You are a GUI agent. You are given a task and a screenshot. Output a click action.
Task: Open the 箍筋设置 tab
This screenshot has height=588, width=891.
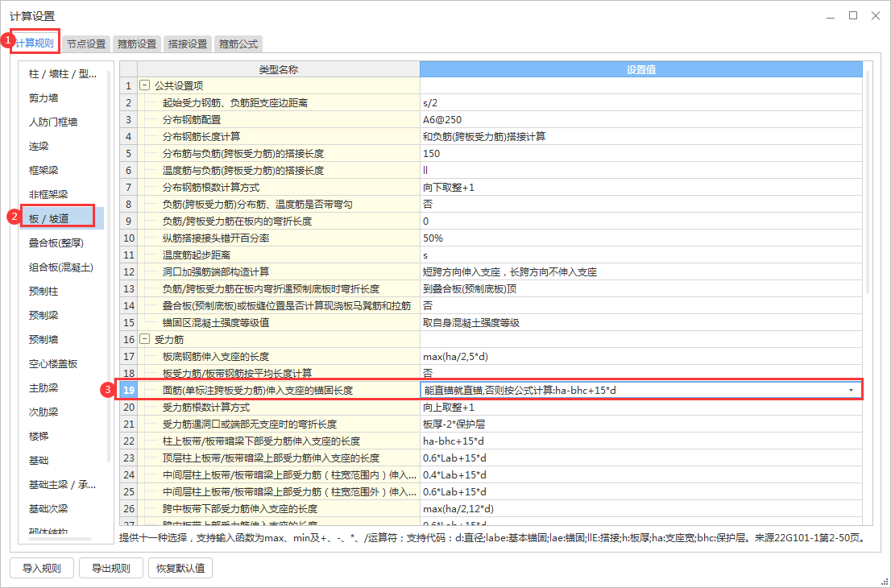(x=137, y=43)
